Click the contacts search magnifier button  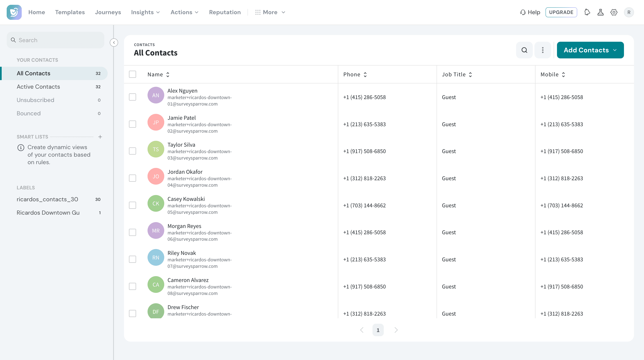[x=524, y=50]
